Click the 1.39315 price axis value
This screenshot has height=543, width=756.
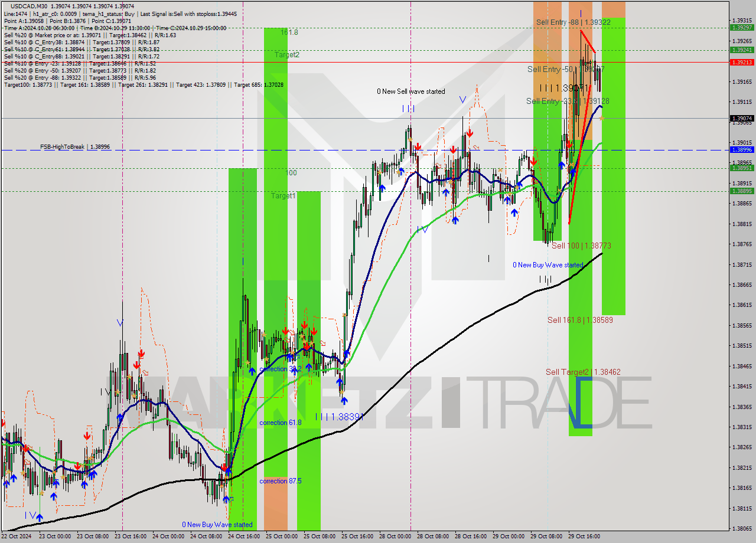click(742, 21)
